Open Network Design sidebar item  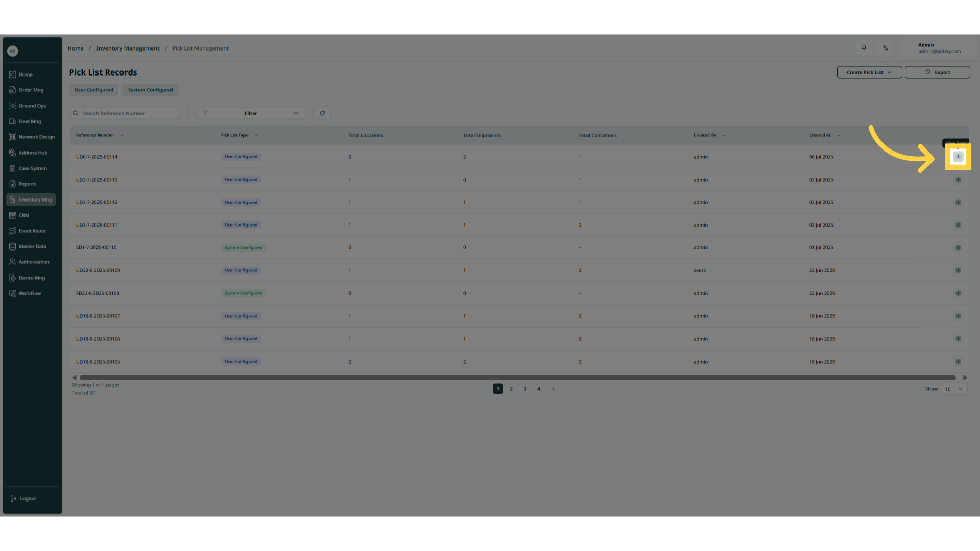click(x=32, y=137)
